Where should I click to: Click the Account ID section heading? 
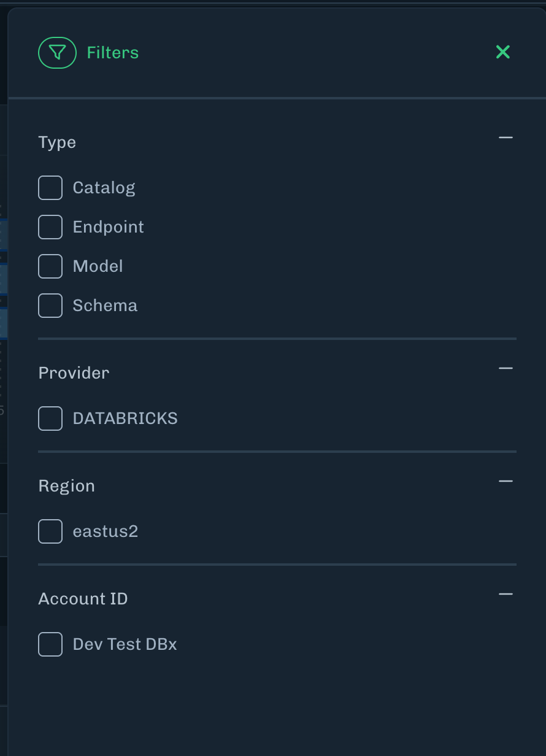[x=83, y=599]
